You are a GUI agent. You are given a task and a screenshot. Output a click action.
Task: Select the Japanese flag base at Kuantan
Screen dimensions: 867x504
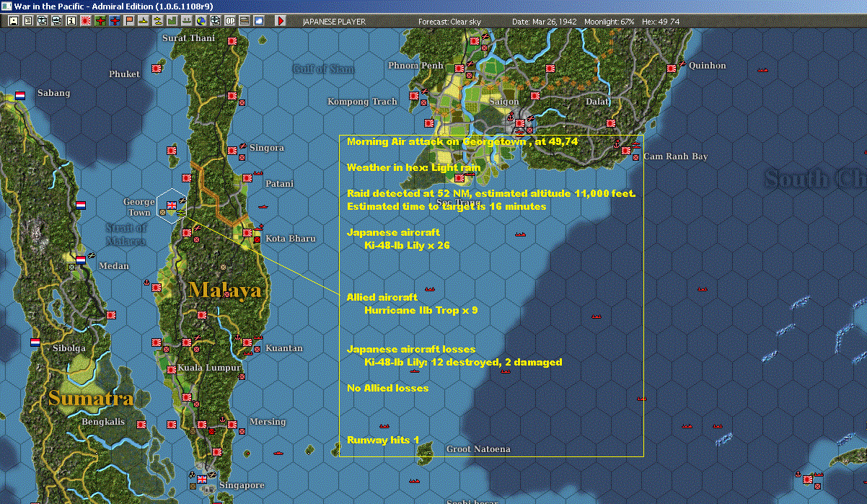(x=247, y=341)
